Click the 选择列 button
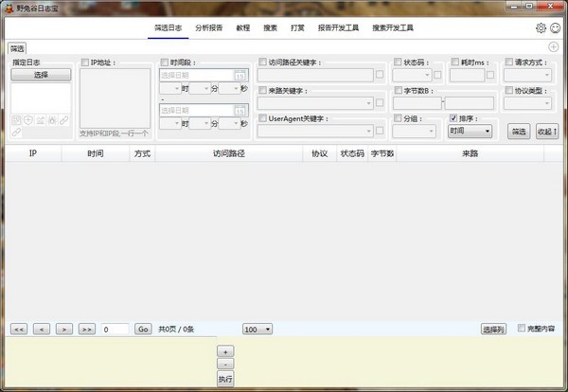568x392 pixels. (493, 330)
